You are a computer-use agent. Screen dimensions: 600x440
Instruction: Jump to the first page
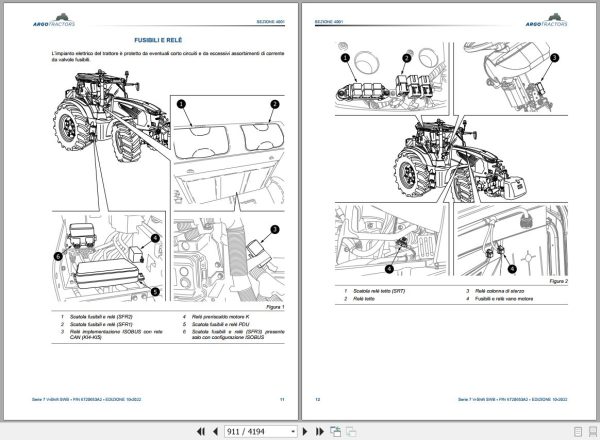click(x=201, y=432)
